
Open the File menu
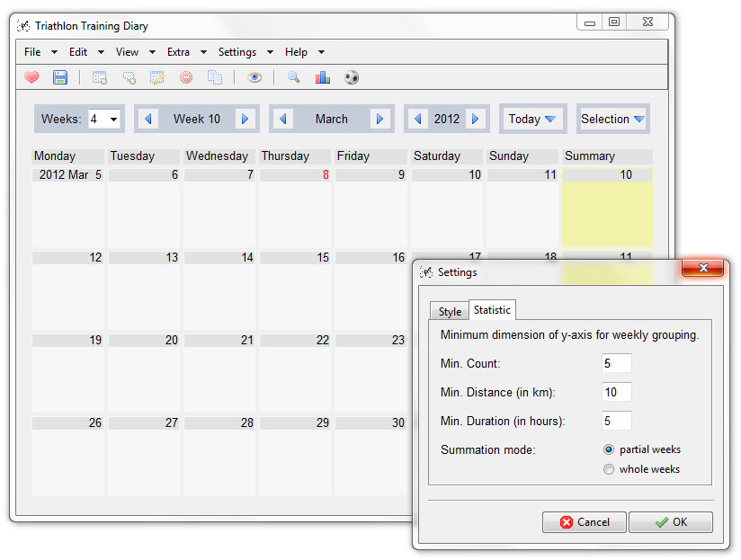click(x=32, y=52)
